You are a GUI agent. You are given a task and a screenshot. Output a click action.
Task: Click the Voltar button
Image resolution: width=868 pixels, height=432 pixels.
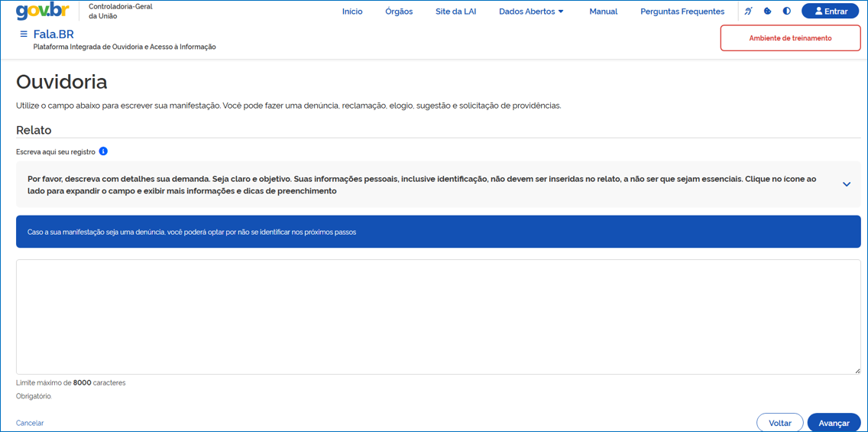click(779, 423)
